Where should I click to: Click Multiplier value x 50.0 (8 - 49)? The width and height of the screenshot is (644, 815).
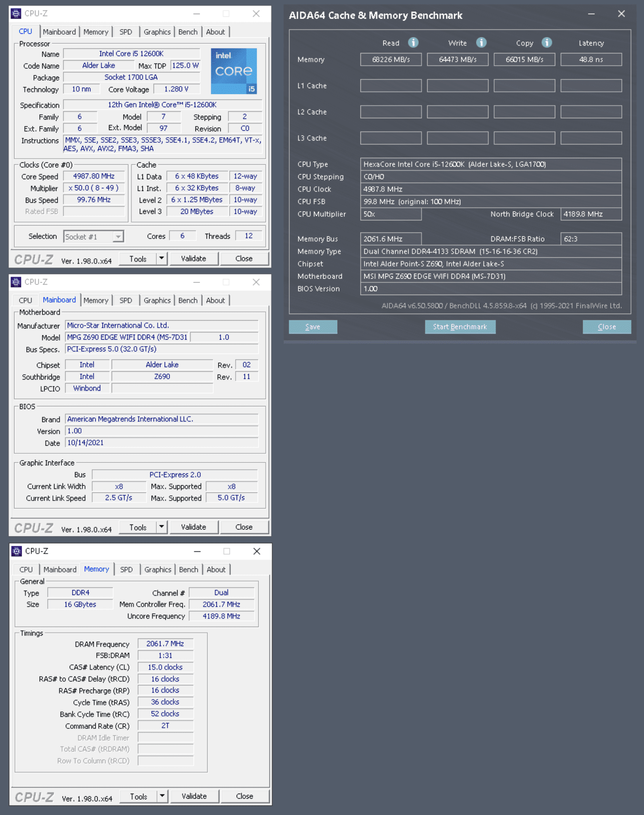point(94,188)
